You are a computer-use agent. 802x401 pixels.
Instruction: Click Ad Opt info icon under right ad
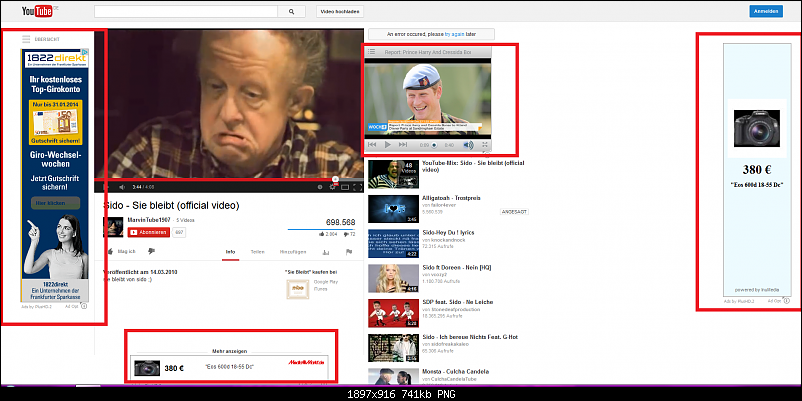[786, 301]
